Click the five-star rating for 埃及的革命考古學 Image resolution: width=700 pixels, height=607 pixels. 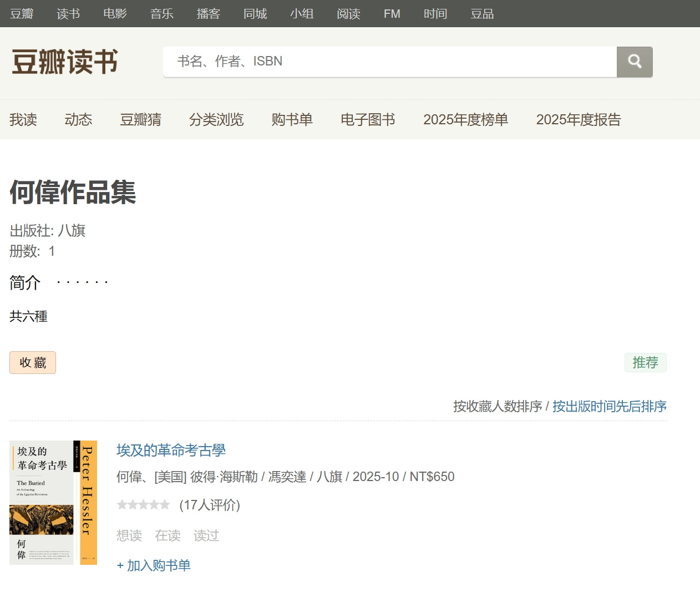click(x=143, y=505)
